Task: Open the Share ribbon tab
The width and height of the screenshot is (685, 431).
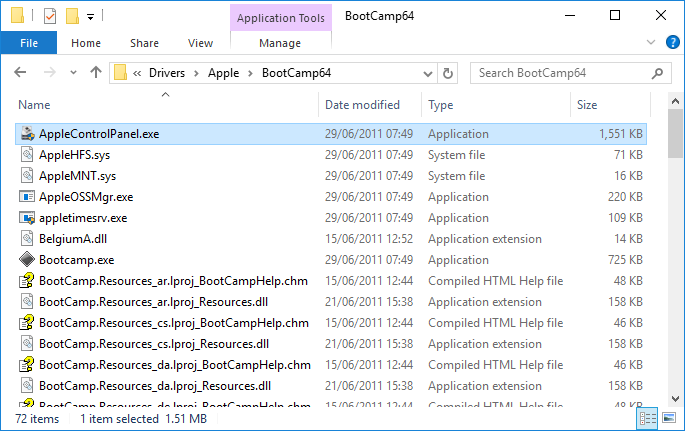Action: click(x=144, y=43)
